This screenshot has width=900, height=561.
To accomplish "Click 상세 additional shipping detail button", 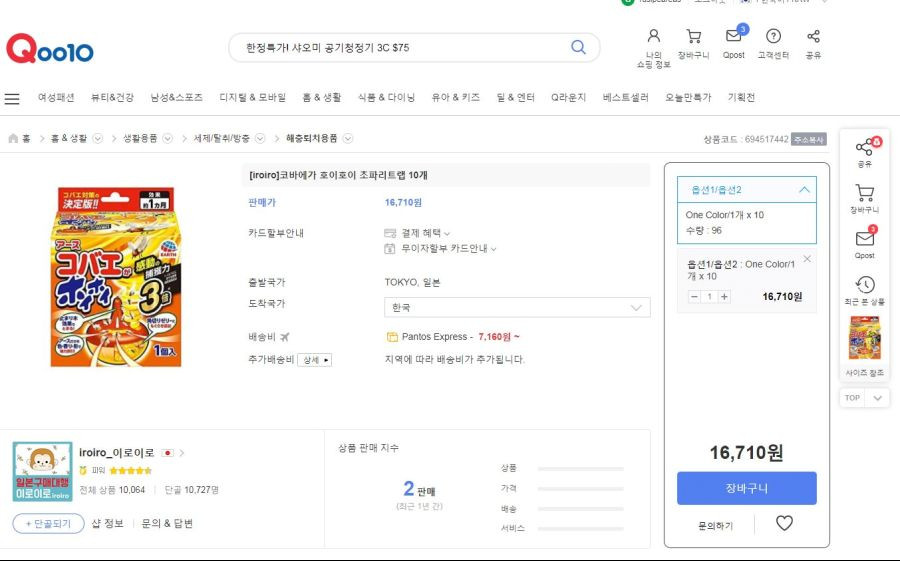I will (315, 360).
